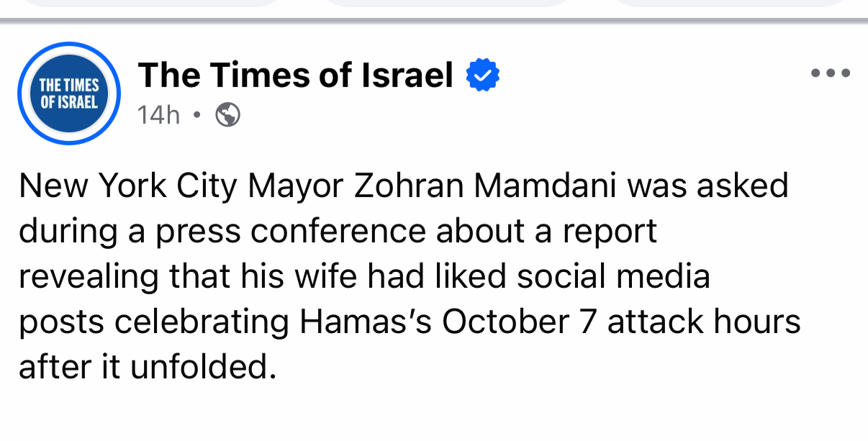This screenshot has width=868, height=441.
Task: Click the blue verified badge
Action: click(483, 76)
